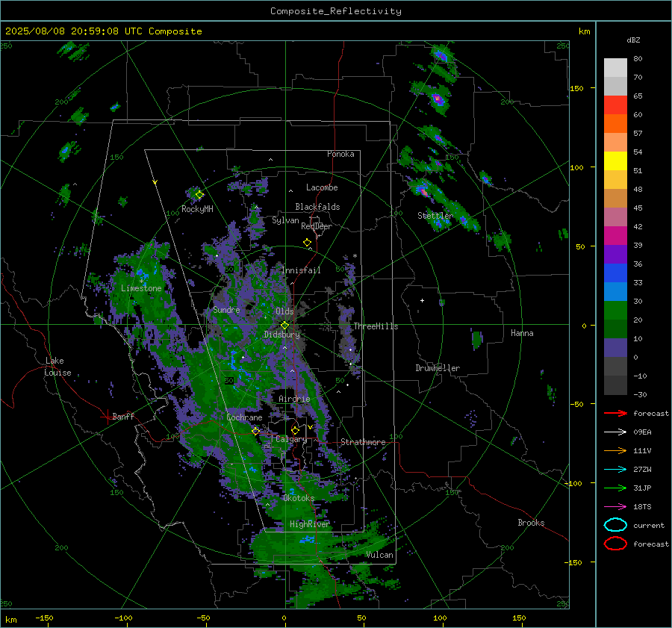Viewport: 672px width, 628px height.
Task: Click the km unit label at top right
Action: point(584,31)
